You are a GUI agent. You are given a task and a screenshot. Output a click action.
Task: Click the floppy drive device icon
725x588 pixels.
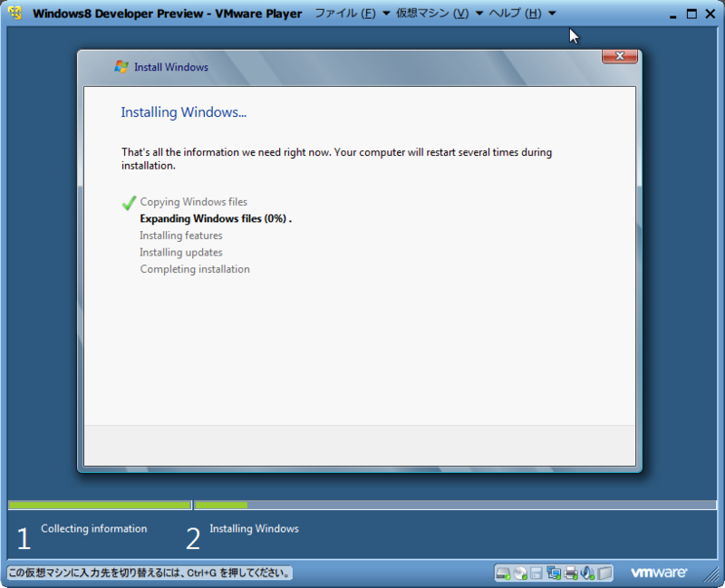[x=536, y=574]
